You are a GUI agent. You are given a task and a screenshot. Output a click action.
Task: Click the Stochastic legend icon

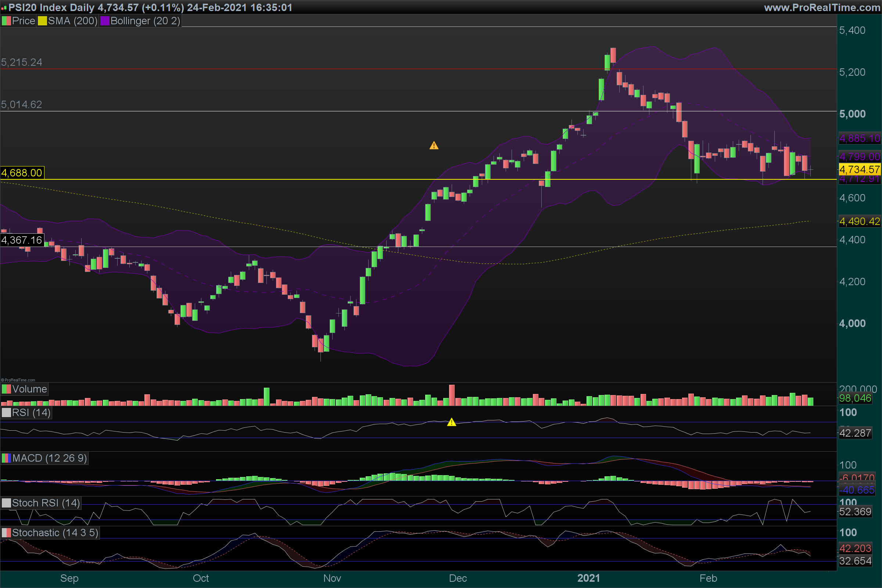point(6,533)
